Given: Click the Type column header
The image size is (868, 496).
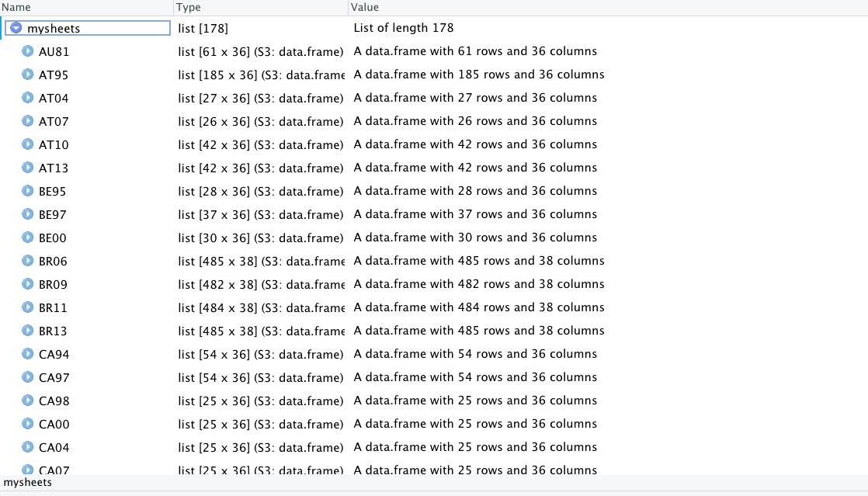Looking at the screenshot, I should (189, 7).
